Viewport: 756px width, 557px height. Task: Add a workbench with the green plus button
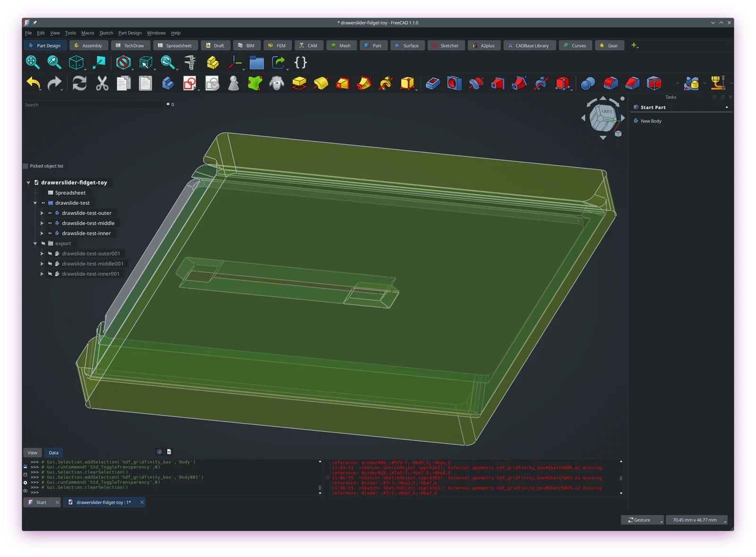634,46
